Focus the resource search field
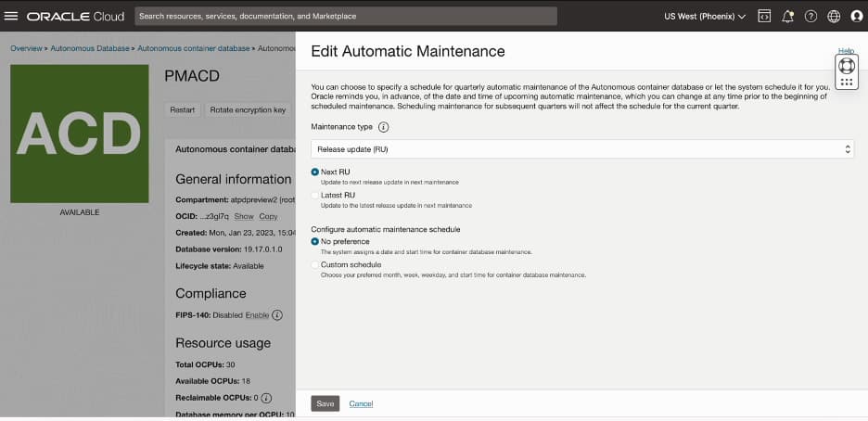 tap(346, 16)
